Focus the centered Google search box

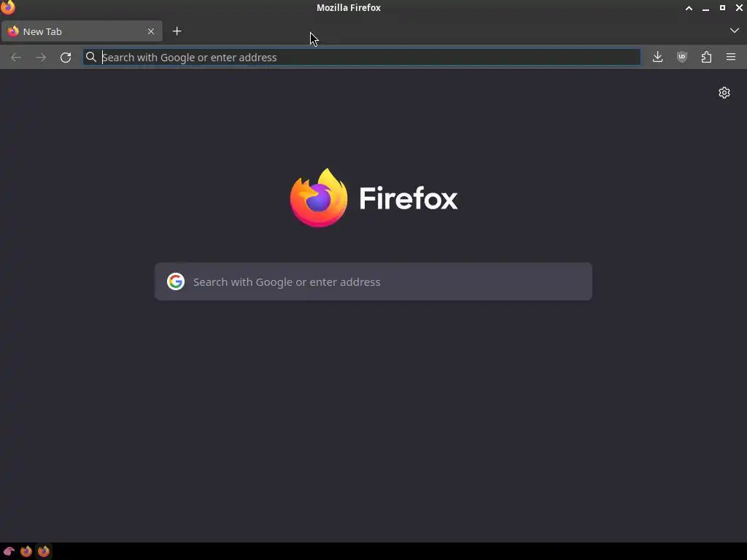(373, 281)
